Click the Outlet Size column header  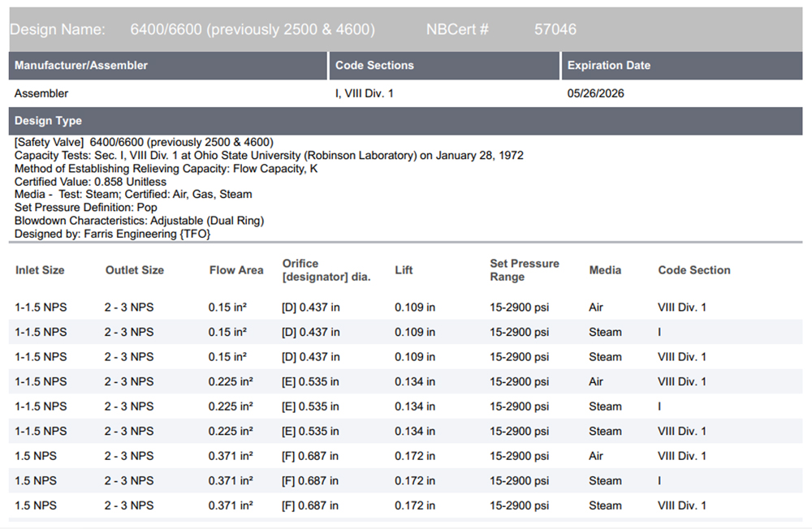tap(134, 270)
